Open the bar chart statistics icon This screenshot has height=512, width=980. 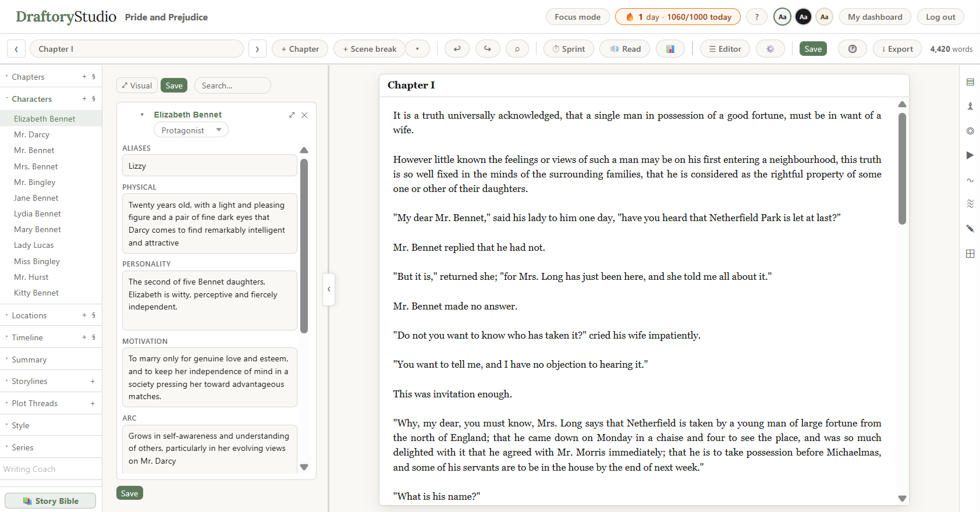[670, 49]
